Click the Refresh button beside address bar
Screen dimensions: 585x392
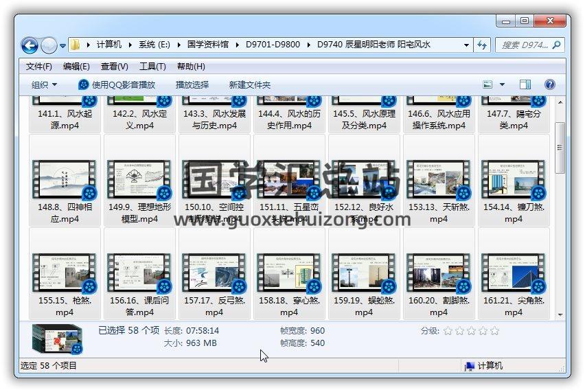pyautogui.click(x=483, y=45)
